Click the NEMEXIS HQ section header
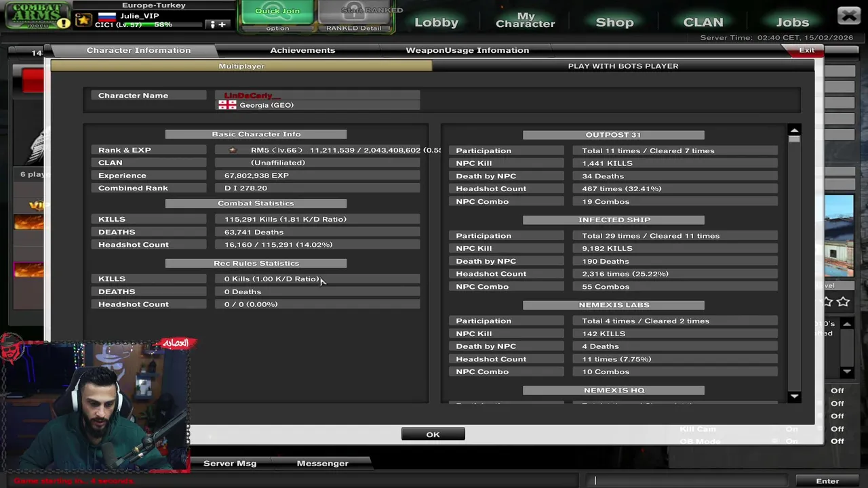 [x=613, y=390]
